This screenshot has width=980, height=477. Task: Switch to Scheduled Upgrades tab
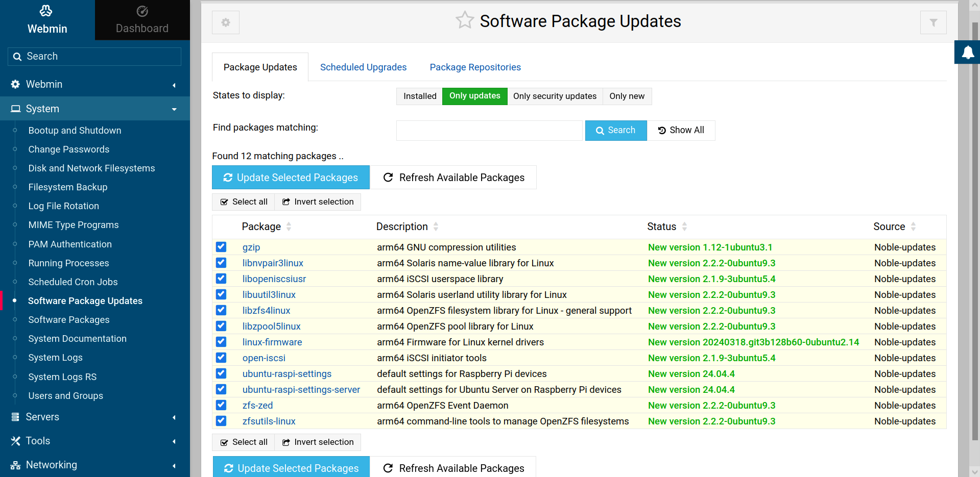pos(363,67)
